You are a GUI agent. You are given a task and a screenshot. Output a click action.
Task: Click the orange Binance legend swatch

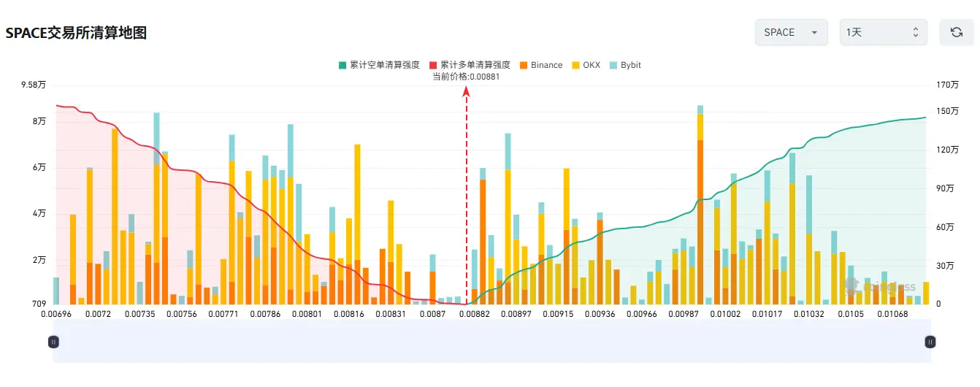point(523,65)
